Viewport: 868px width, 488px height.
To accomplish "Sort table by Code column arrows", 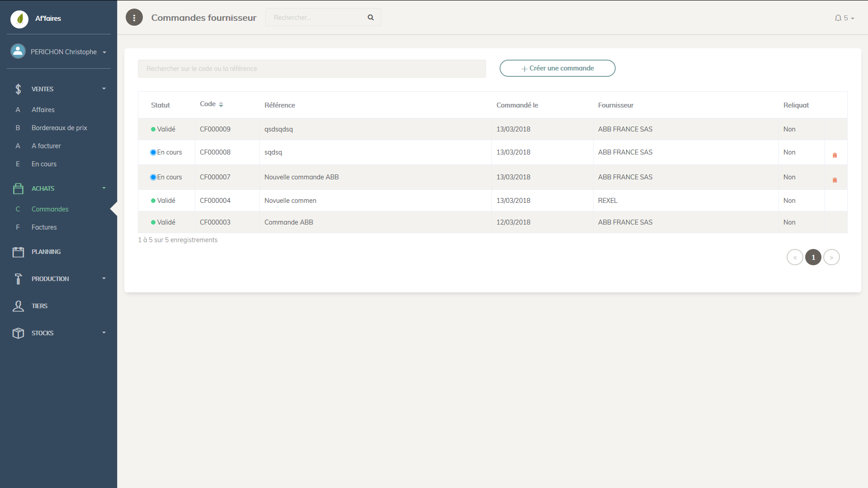I will (221, 104).
